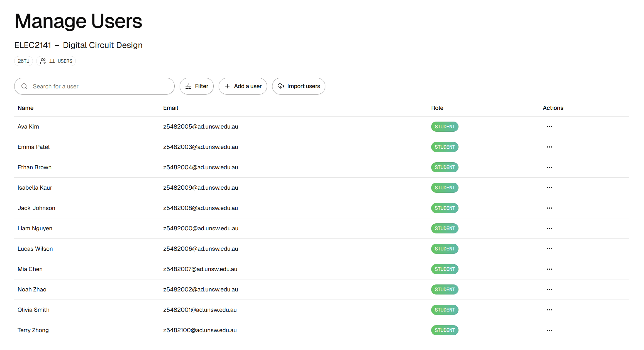
Task: Toggle the STUDENT role badge for Liam Nguyen
Action: [445, 228]
